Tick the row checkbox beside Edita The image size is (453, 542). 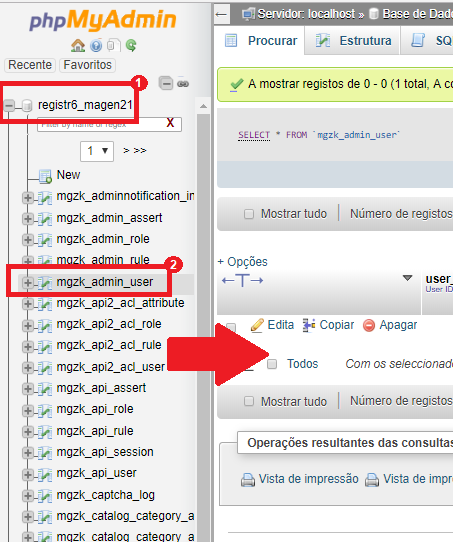(231, 327)
